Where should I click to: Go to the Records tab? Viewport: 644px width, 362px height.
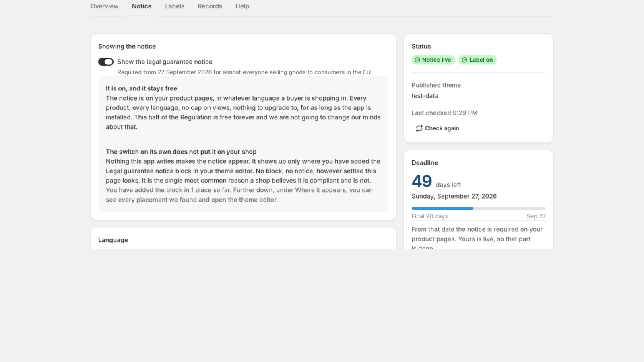click(x=210, y=6)
